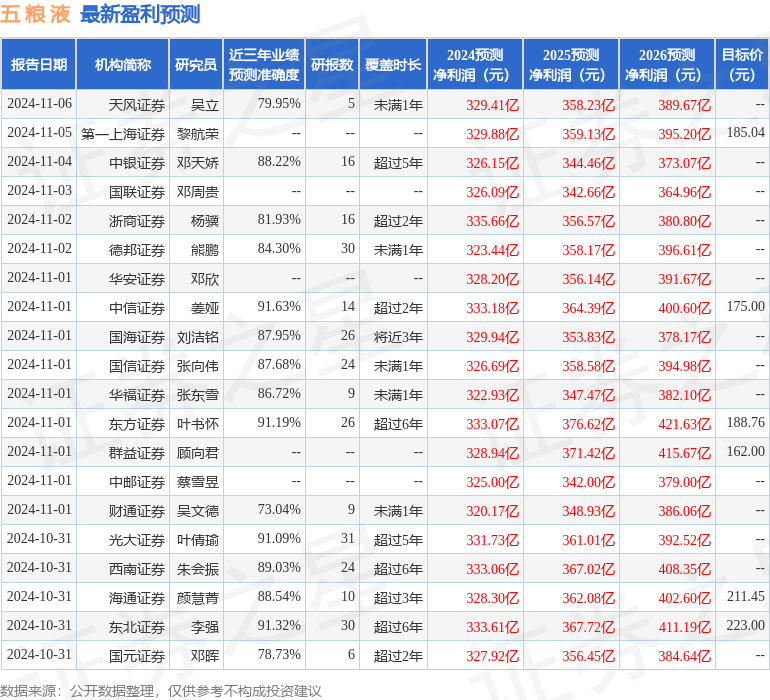Click analyst name 蔡雪昱
The width and height of the screenshot is (770, 700).
click(198, 481)
